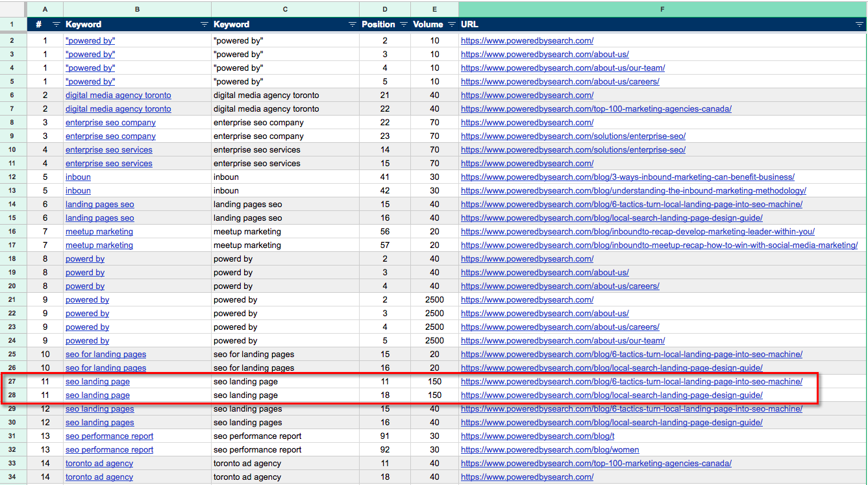Open 'seo landing pages' link in row 29
Image resolution: width=868 pixels, height=485 pixels.
(x=100, y=409)
